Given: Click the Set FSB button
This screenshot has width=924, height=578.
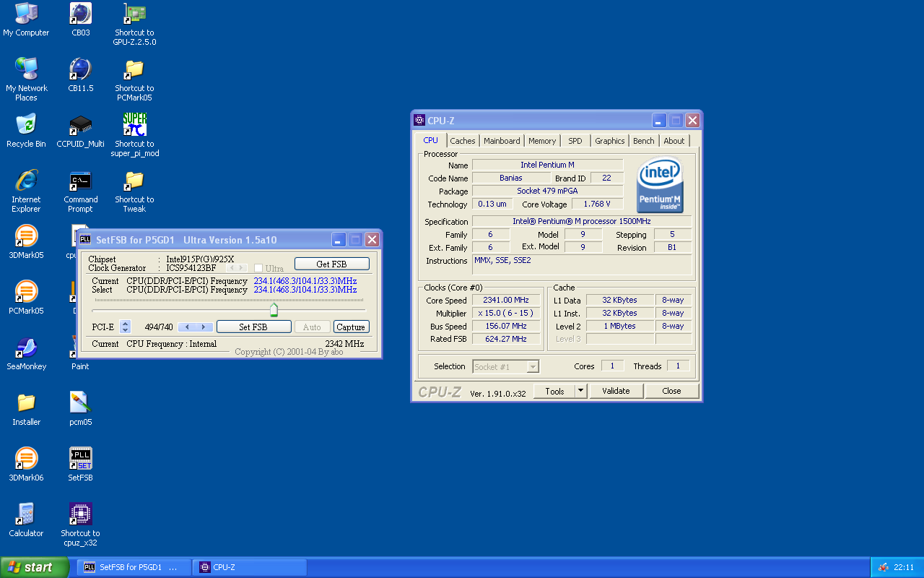Looking at the screenshot, I should [253, 327].
